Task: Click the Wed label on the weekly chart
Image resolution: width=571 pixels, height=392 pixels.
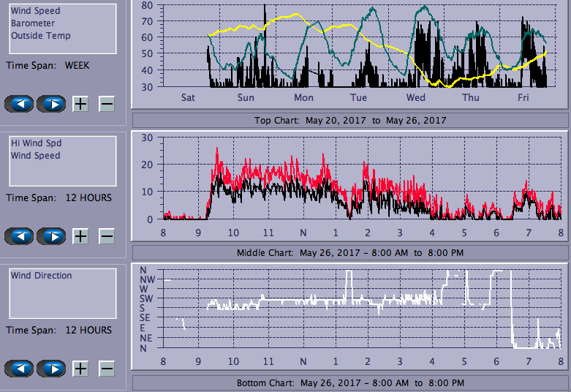Action: (415, 98)
